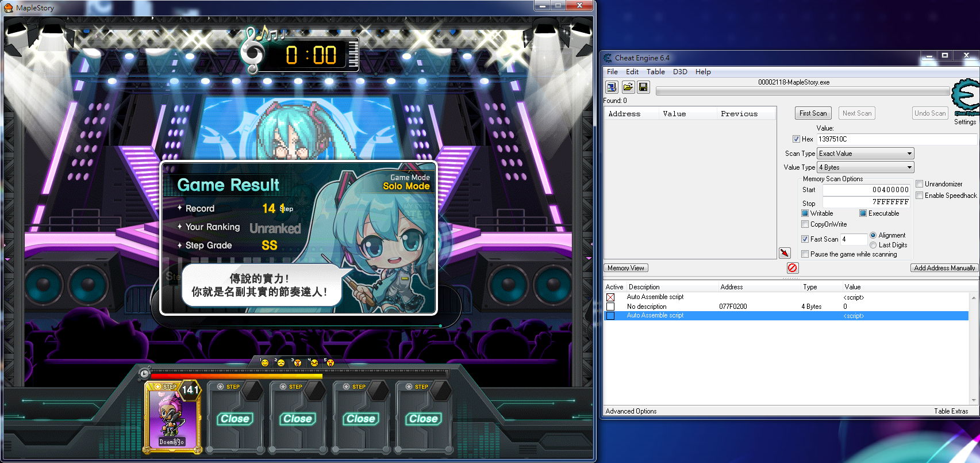Open Memory View
Screen dimensions: 980x463
(626, 268)
